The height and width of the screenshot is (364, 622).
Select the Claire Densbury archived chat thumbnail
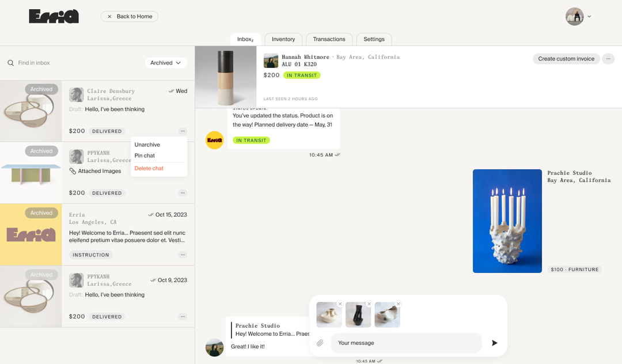[x=31, y=111]
